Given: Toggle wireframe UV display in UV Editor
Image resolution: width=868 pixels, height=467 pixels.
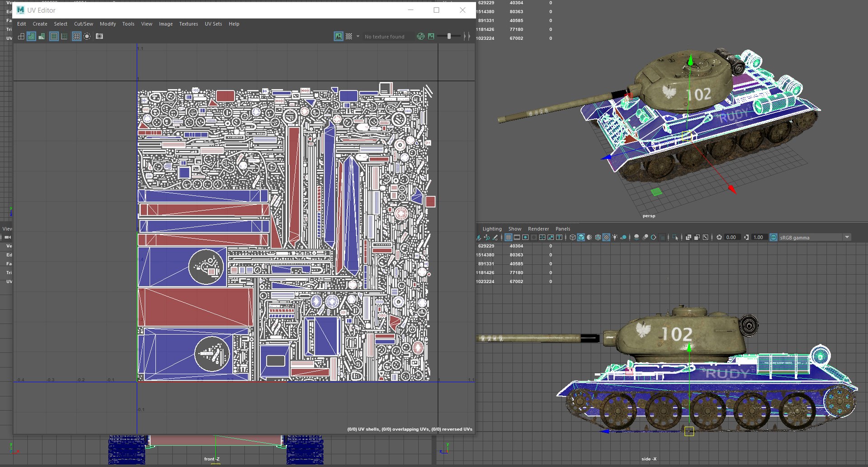Looking at the screenshot, I should click(x=21, y=36).
